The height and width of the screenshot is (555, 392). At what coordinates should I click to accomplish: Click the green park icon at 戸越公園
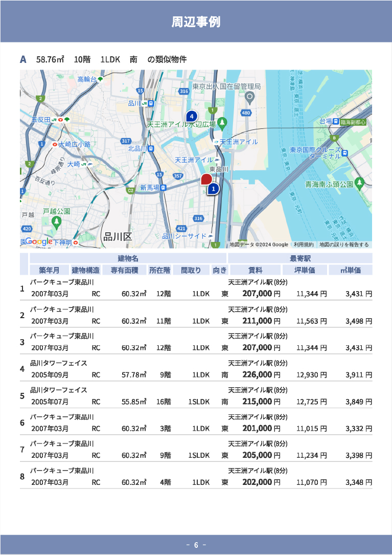pyautogui.click(x=56, y=223)
